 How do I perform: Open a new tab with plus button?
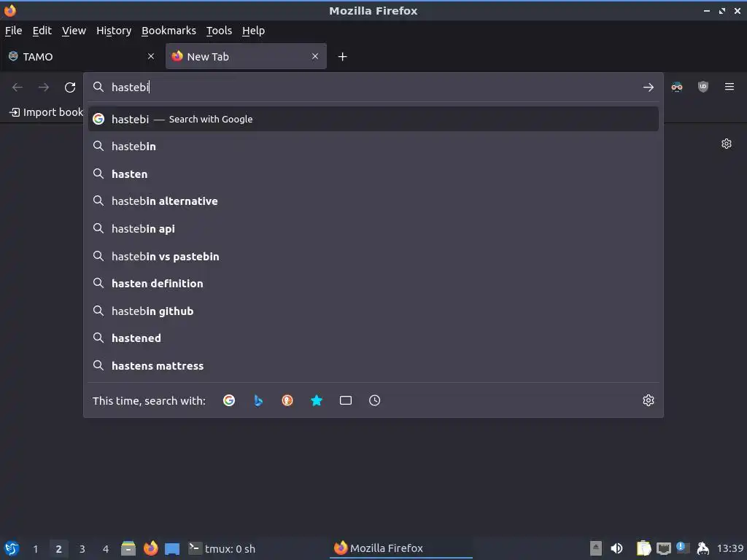point(342,57)
